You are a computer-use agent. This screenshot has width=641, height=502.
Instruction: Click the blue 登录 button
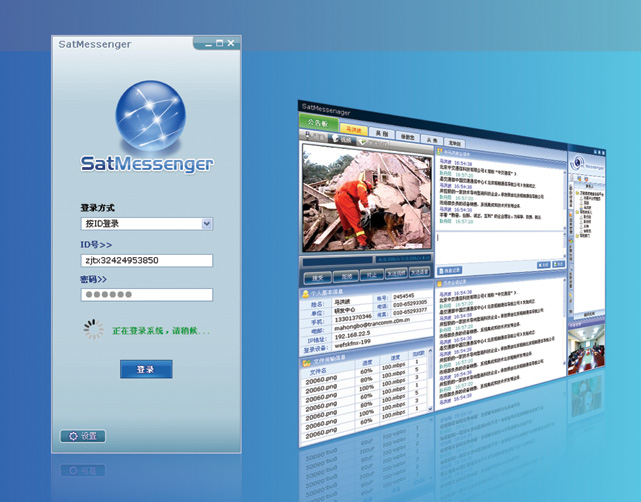[x=146, y=369]
